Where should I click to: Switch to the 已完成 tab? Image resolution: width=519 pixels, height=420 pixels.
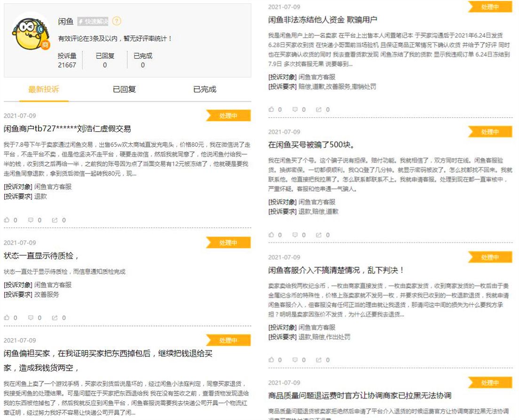[x=204, y=89]
